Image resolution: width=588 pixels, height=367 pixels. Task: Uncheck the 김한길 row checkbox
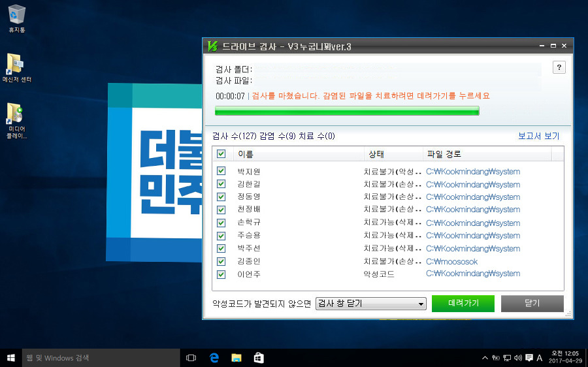point(221,183)
